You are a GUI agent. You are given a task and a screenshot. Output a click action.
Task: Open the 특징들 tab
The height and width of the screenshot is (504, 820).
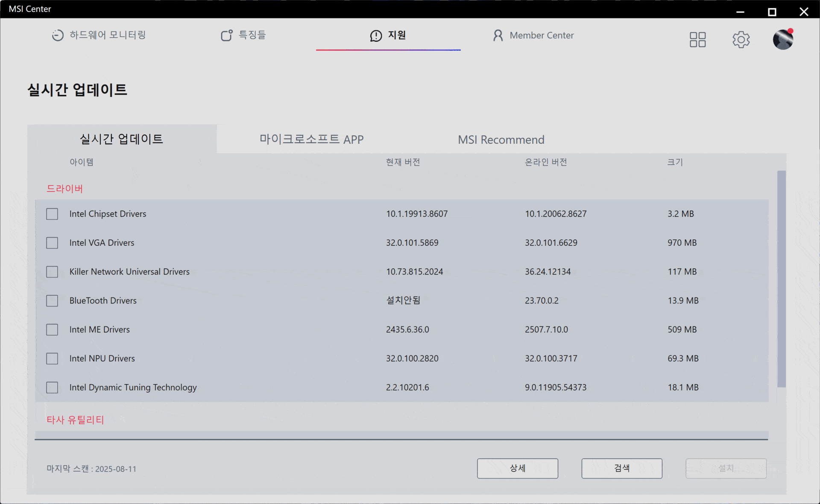point(243,35)
